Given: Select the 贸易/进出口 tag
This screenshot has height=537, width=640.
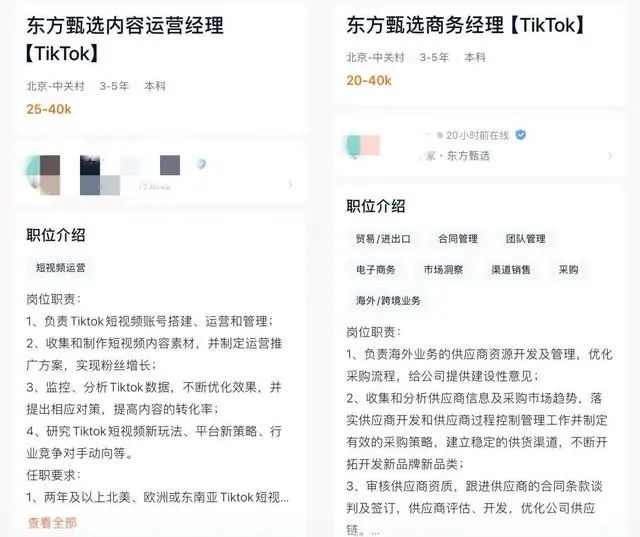Looking at the screenshot, I should [x=383, y=239].
